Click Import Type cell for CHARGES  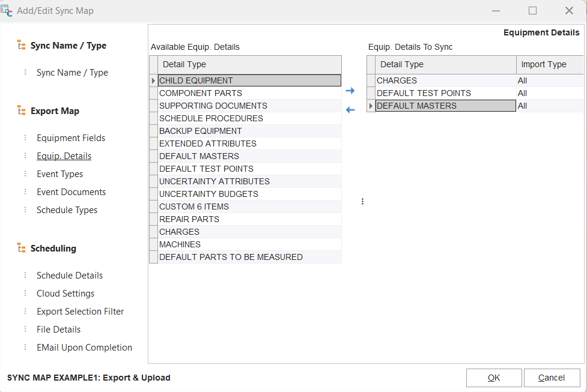coord(549,80)
